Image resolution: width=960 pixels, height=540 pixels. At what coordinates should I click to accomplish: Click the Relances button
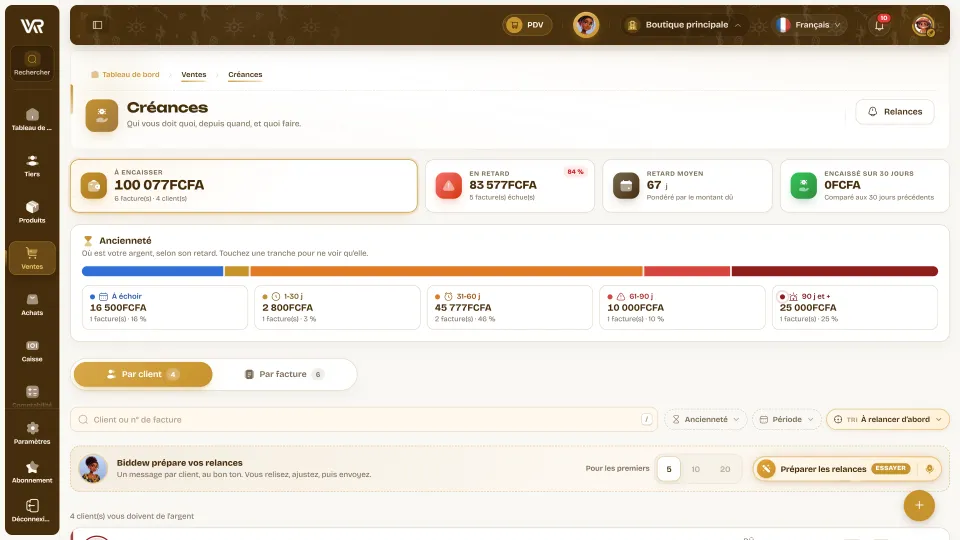point(894,111)
